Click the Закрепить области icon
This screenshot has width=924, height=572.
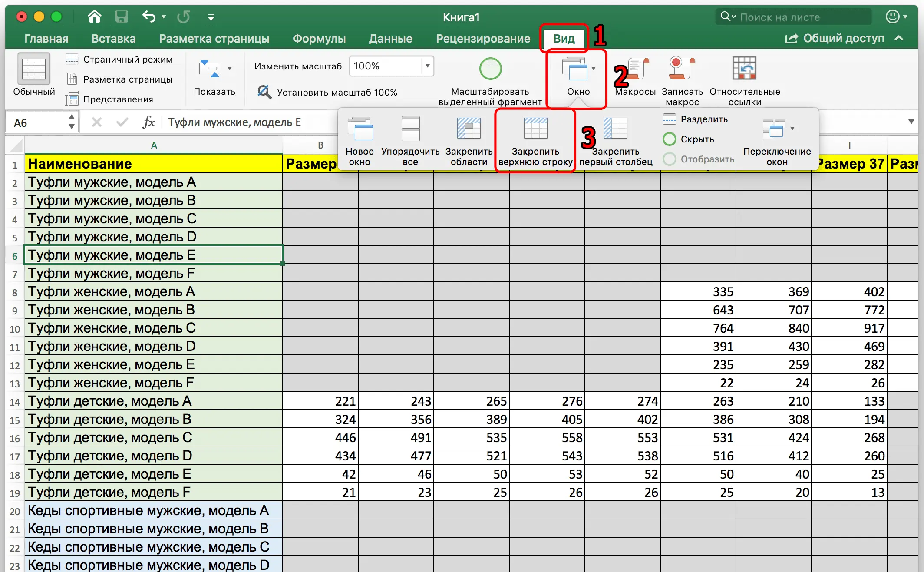[469, 129]
